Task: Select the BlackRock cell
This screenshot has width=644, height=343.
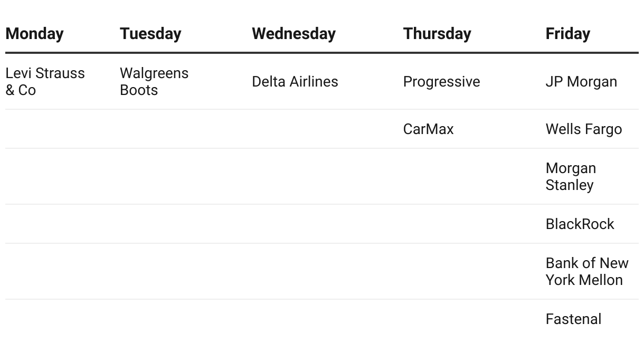Action: point(580,224)
